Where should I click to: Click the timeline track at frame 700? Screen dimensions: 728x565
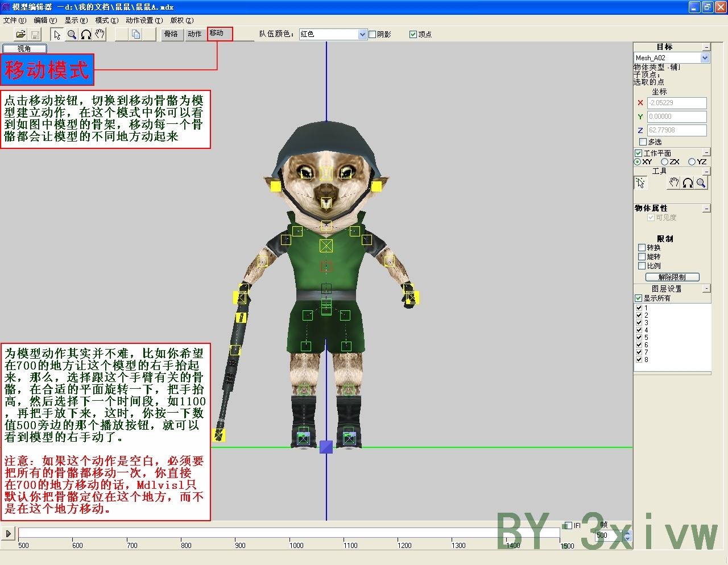(127, 533)
